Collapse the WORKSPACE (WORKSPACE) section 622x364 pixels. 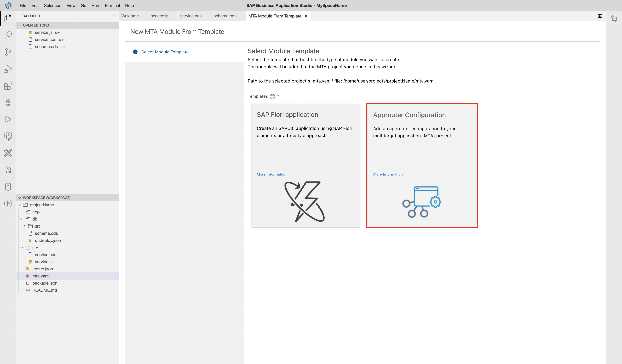(67, 198)
